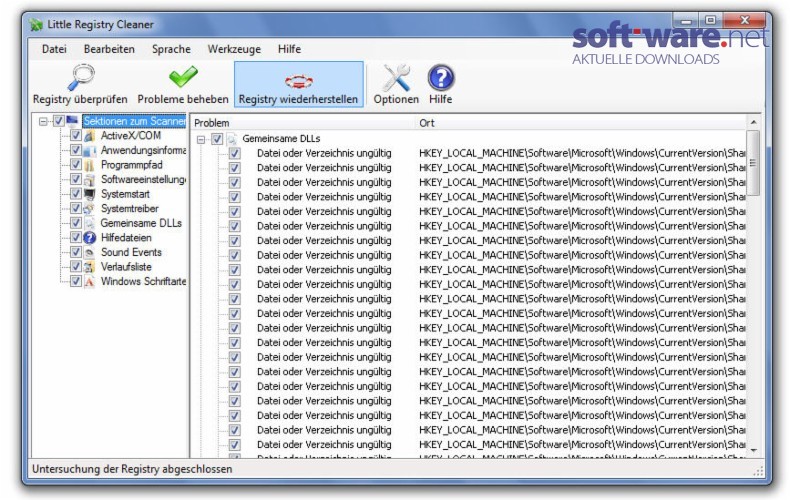Click the scrollbar up arrow
The height and width of the screenshot is (500, 790).
click(x=753, y=122)
